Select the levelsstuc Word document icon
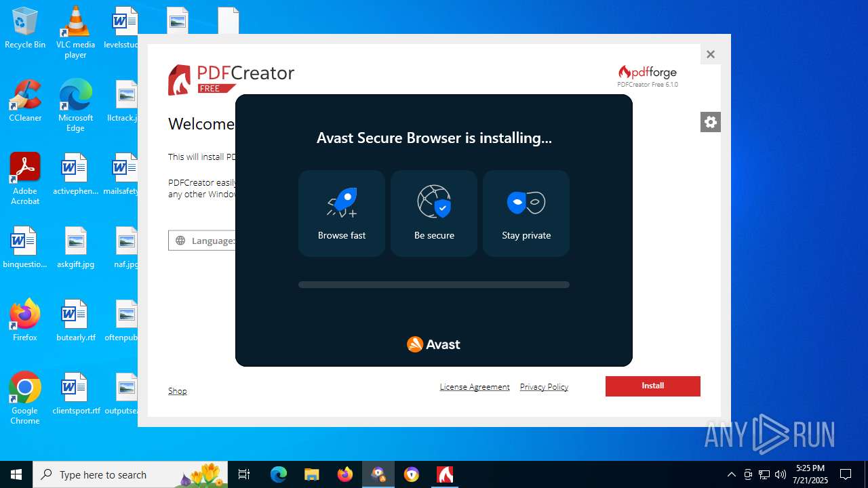Image resolution: width=868 pixels, height=488 pixels. click(121, 28)
